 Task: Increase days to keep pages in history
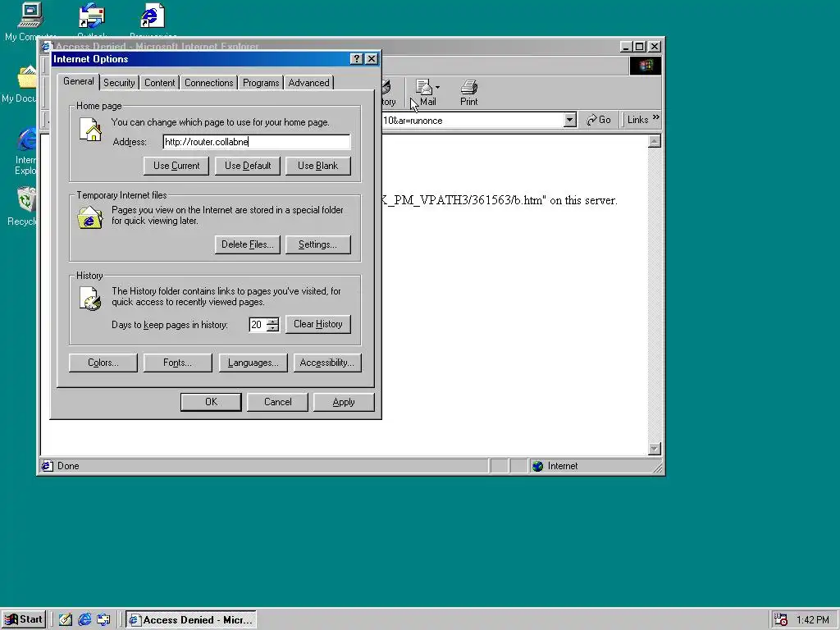[273, 321]
